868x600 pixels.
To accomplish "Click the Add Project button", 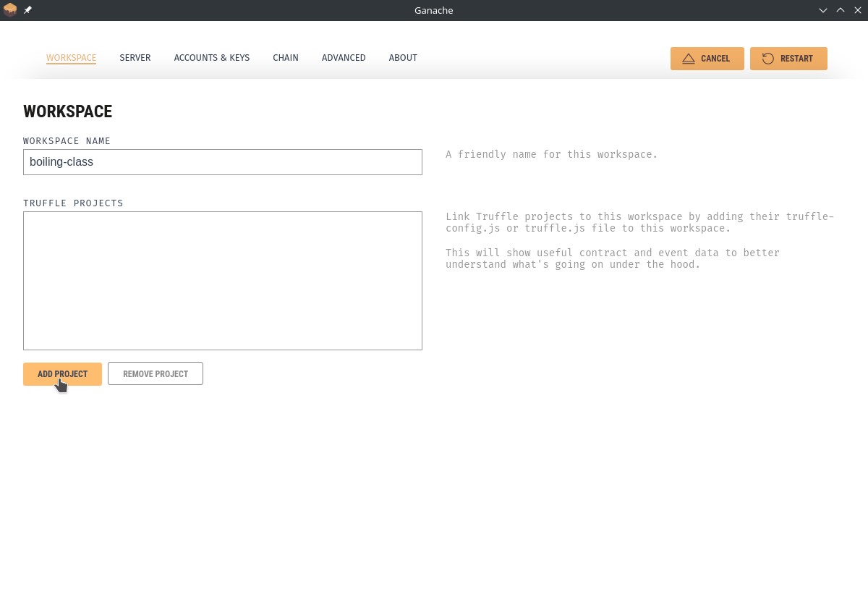I will pyautogui.click(x=62, y=374).
